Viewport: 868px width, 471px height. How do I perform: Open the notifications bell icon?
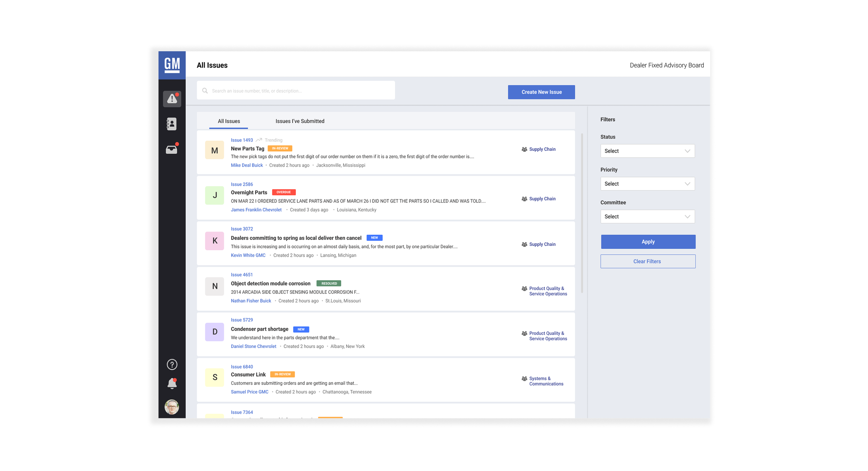tap(172, 383)
